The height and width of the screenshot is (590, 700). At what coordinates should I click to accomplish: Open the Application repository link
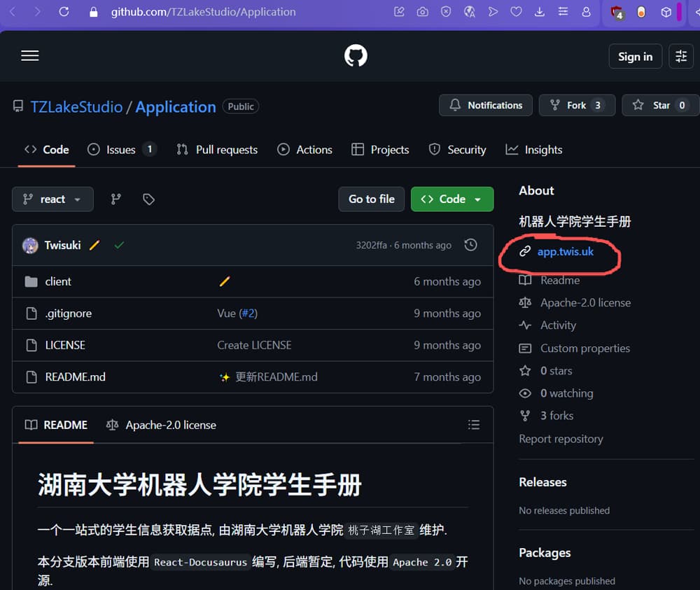pyautogui.click(x=176, y=107)
